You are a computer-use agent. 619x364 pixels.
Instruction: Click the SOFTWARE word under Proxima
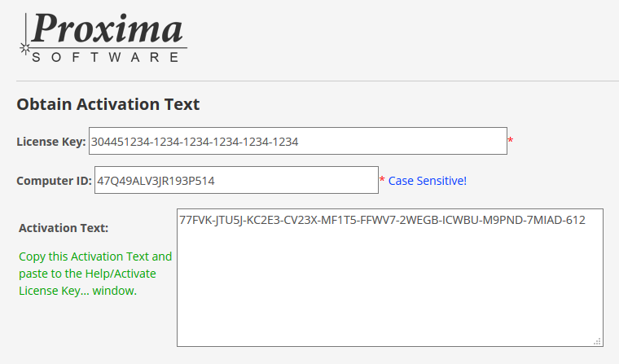tap(105, 57)
